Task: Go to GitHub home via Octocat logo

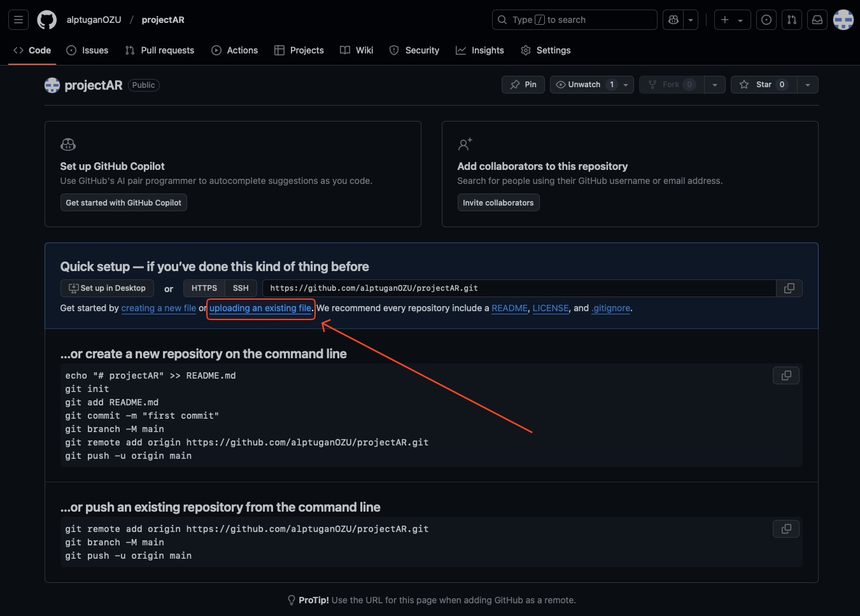Action: 46,20
